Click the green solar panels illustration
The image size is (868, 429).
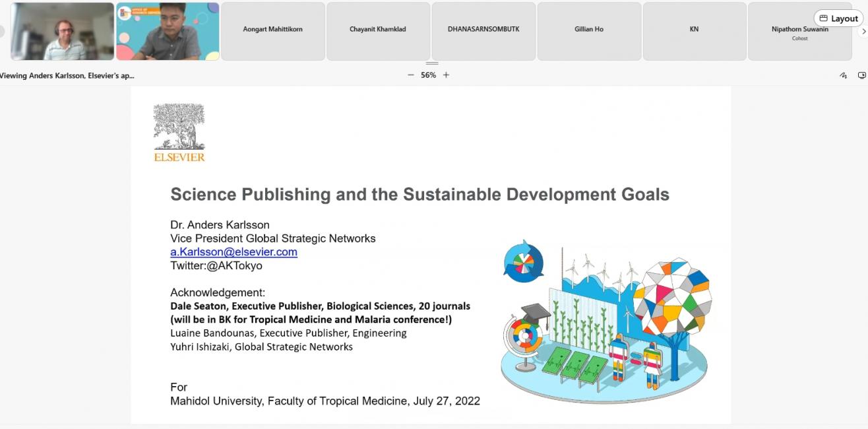pyautogui.click(x=574, y=368)
